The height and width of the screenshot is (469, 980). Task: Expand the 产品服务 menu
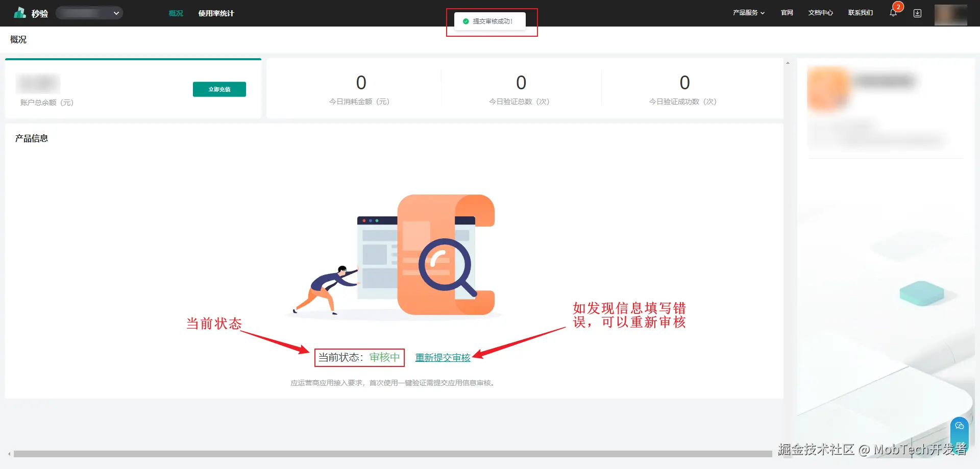[749, 13]
